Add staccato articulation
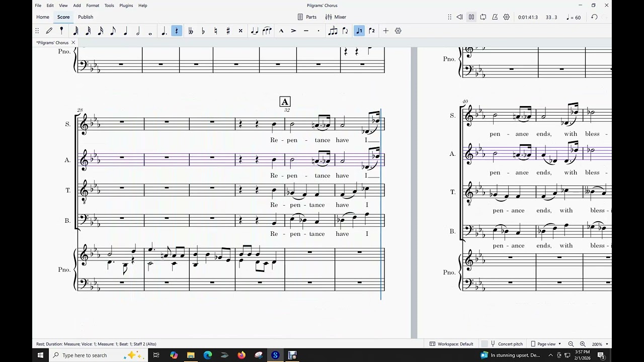 (318, 31)
